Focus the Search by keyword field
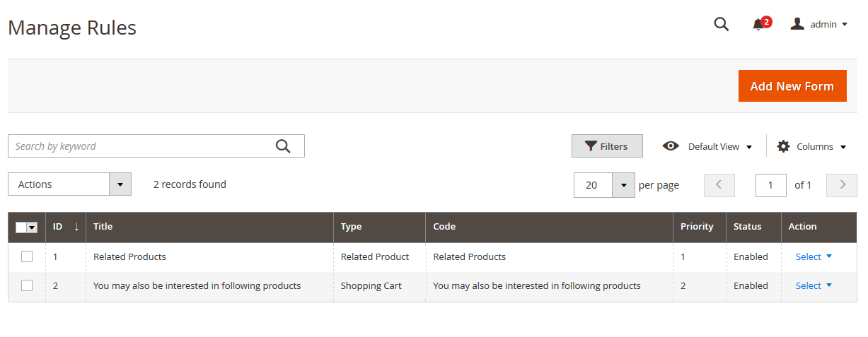This screenshot has width=868, height=337. coord(141,146)
